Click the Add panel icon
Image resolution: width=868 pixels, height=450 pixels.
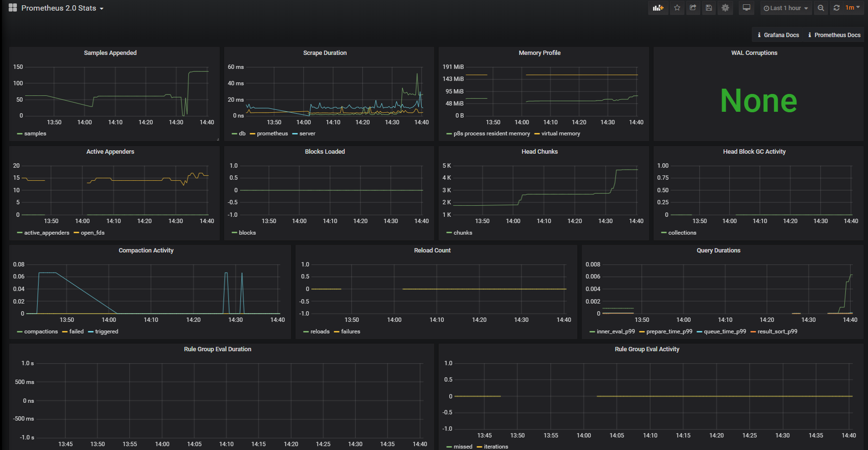coord(658,8)
